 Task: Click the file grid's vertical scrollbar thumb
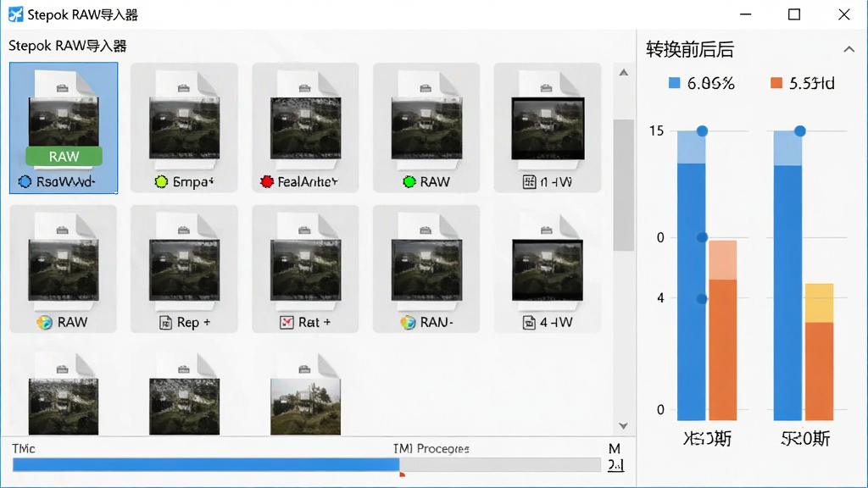pos(623,185)
